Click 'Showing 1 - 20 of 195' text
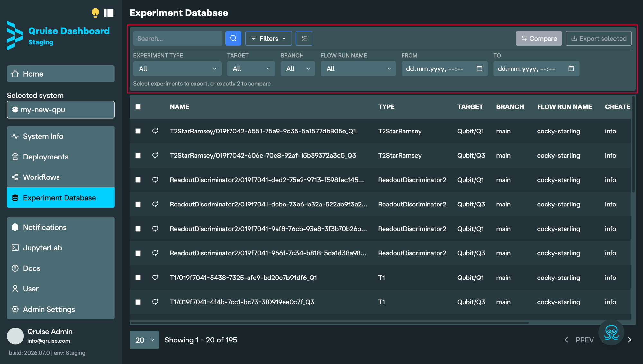 pyautogui.click(x=201, y=340)
